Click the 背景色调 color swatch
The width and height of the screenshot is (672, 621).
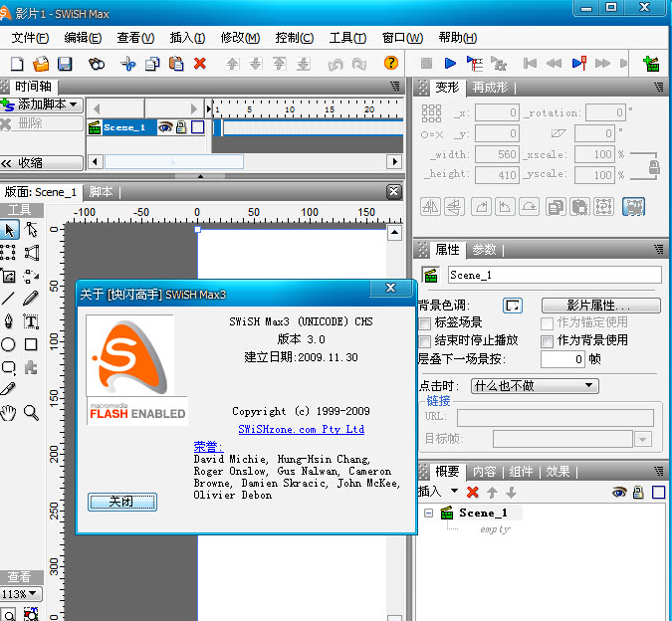click(513, 306)
